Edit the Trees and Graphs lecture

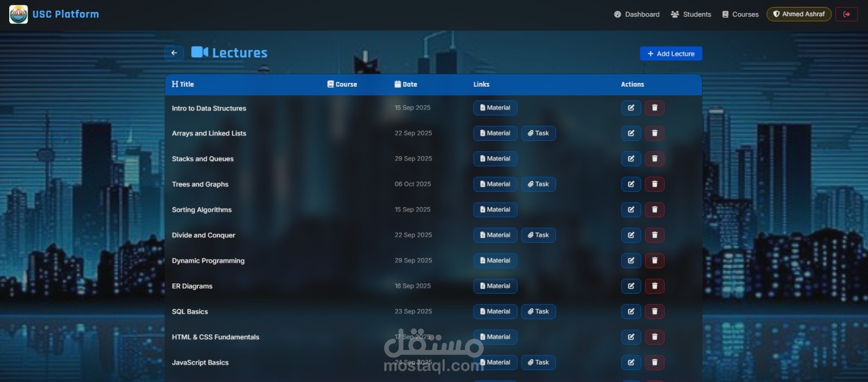[631, 184]
